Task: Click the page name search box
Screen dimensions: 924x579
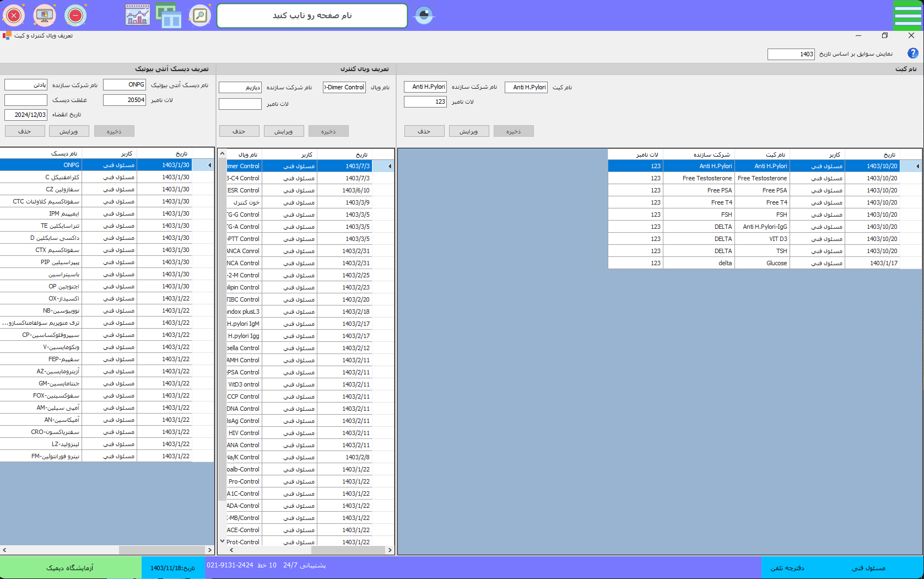Action: point(312,15)
